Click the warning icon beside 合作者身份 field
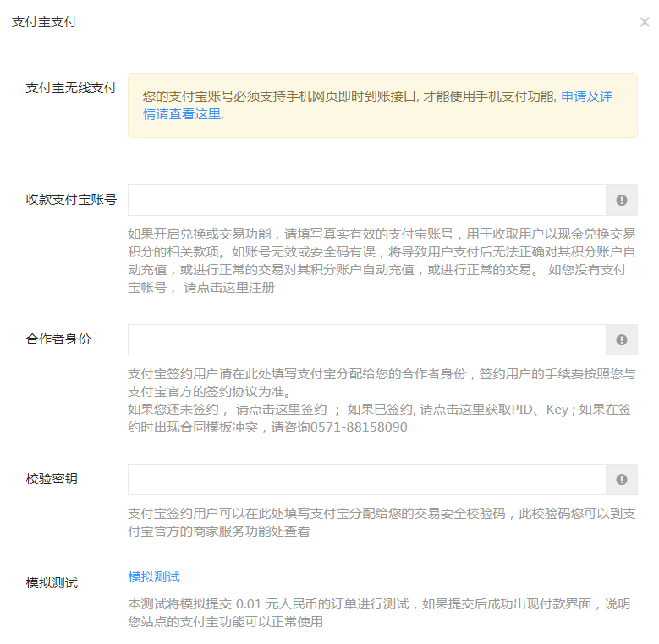The image size is (659, 644). point(622,339)
